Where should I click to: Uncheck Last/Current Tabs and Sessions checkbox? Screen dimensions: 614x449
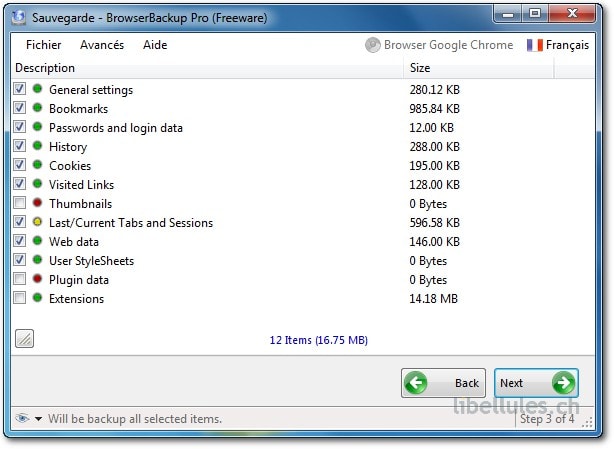click(x=20, y=222)
